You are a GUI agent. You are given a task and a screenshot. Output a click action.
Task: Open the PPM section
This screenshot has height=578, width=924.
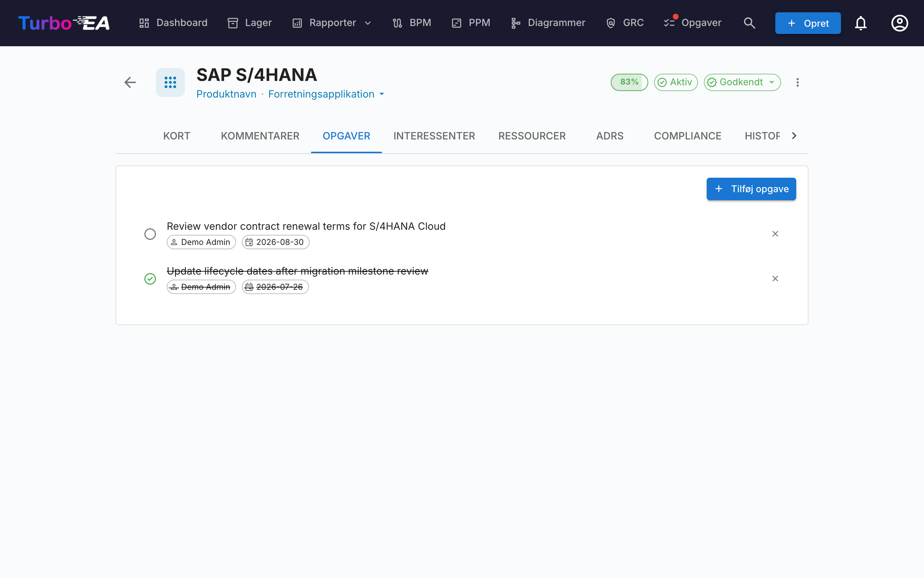(471, 23)
